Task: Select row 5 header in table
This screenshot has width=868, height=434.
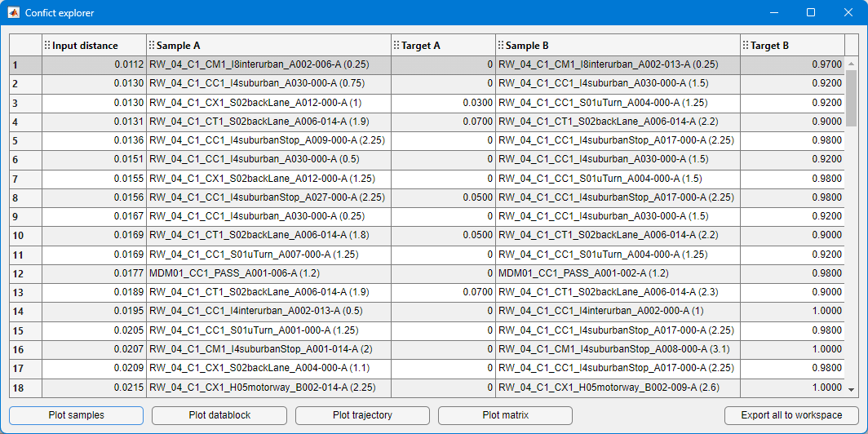Action: (25, 140)
